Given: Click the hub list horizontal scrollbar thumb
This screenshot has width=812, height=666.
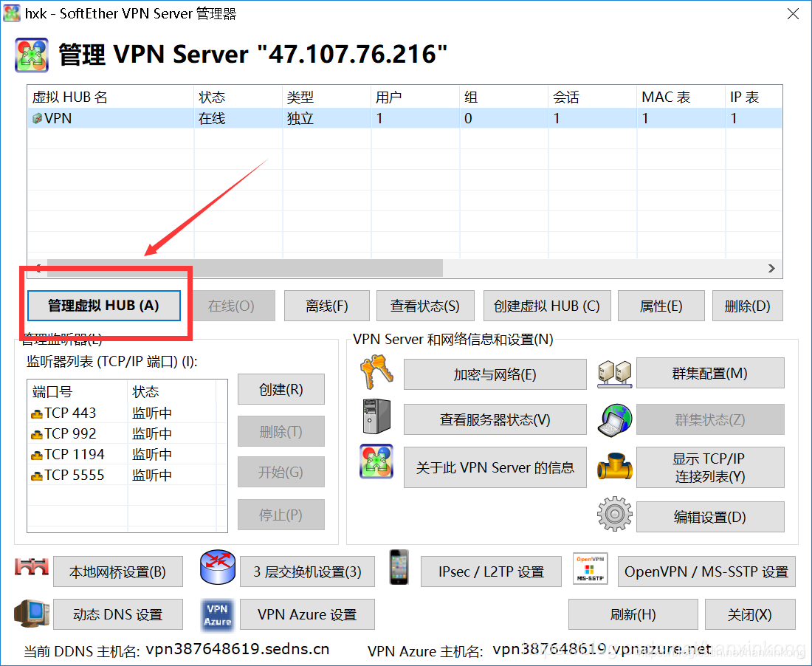Looking at the screenshot, I should click(x=244, y=268).
